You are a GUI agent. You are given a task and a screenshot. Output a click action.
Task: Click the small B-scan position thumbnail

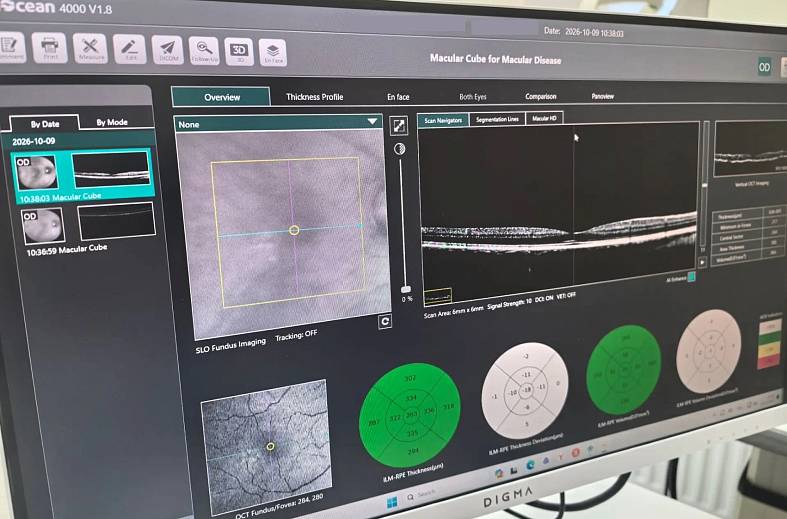438,296
